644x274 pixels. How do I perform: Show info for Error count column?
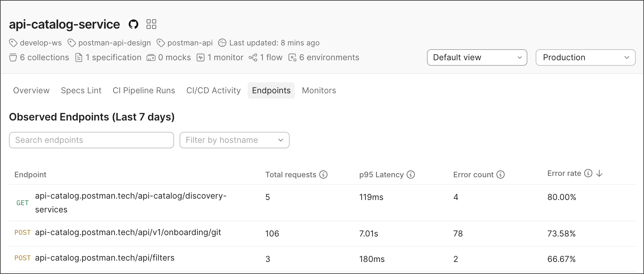click(501, 175)
